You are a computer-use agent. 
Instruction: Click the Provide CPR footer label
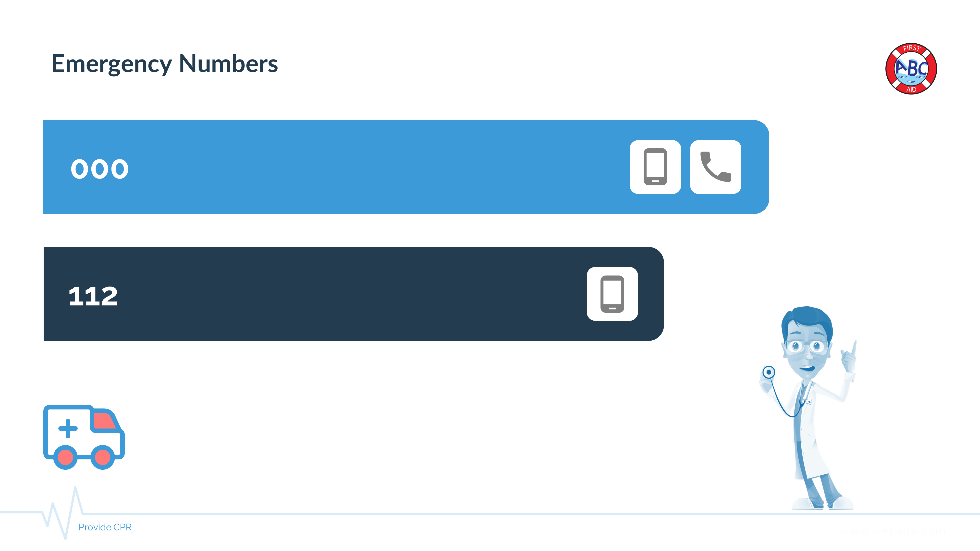[x=105, y=527]
